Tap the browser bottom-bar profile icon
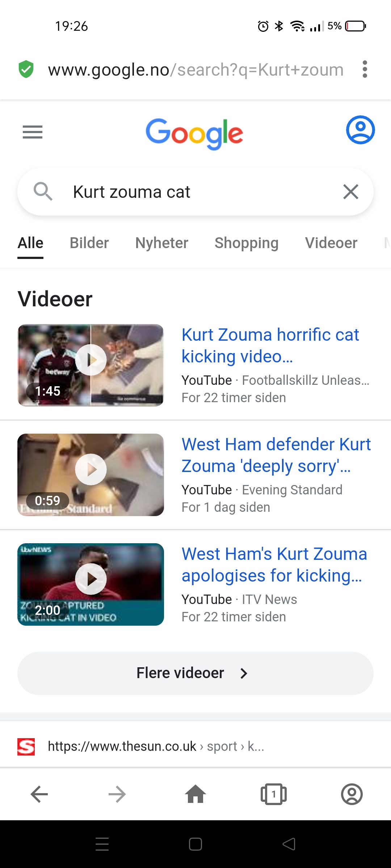 pyautogui.click(x=352, y=794)
